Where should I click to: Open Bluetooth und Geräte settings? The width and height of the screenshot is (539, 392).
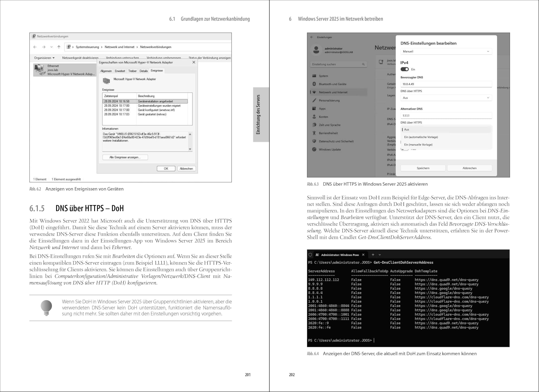[338, 84]
